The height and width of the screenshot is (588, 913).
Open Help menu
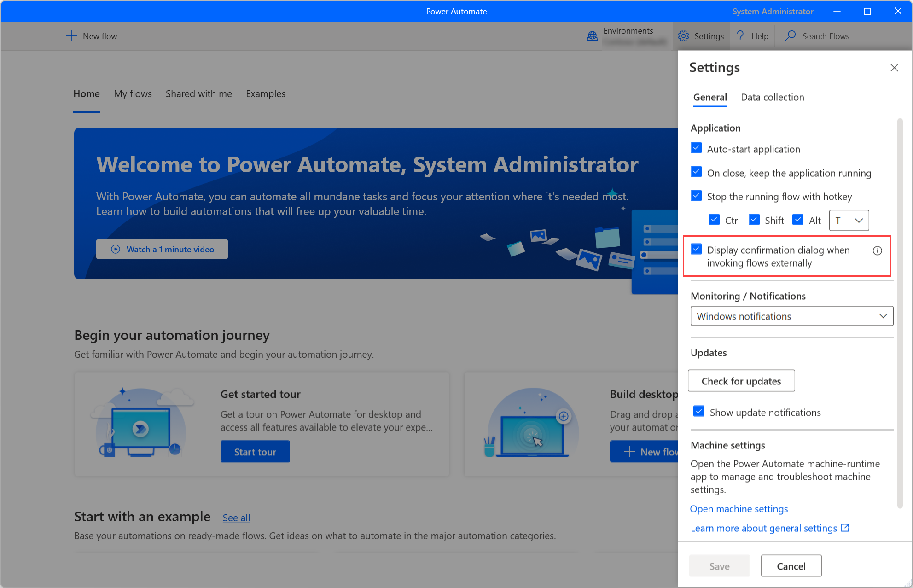759,36
